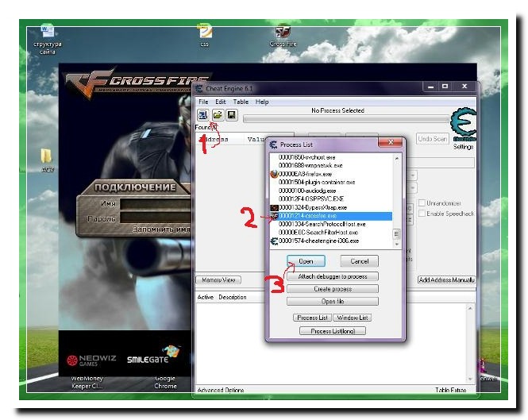Image resolution: width=528 pixels, height=420 pixels.
Task: Click the Process List button
Action: coord(312,318)
